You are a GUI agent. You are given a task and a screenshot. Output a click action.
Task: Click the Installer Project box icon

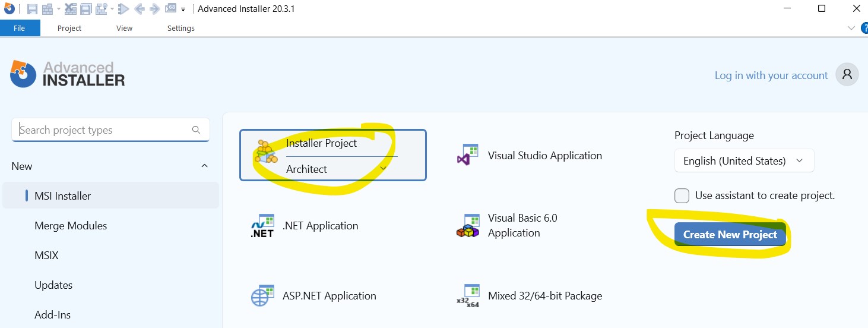coord(266,152)
